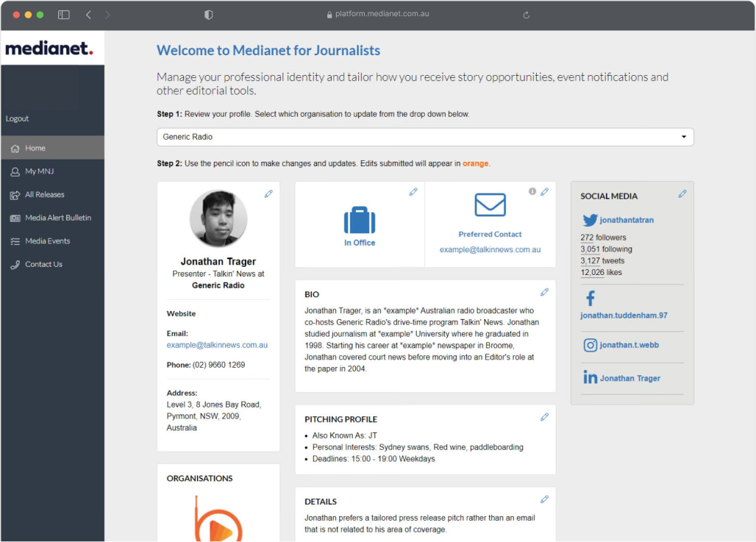Click the example@talkinnews.com.au link under Email
756x542 pixels.
(217, 345)
